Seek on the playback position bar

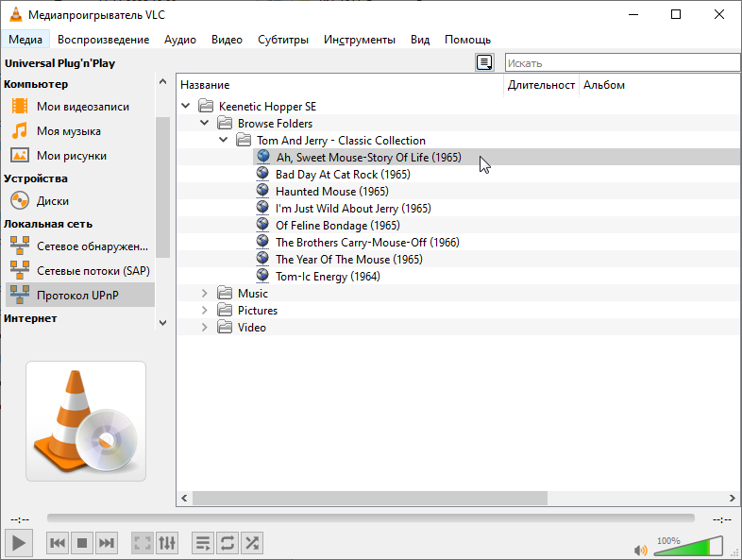click(x=370, y=518)
